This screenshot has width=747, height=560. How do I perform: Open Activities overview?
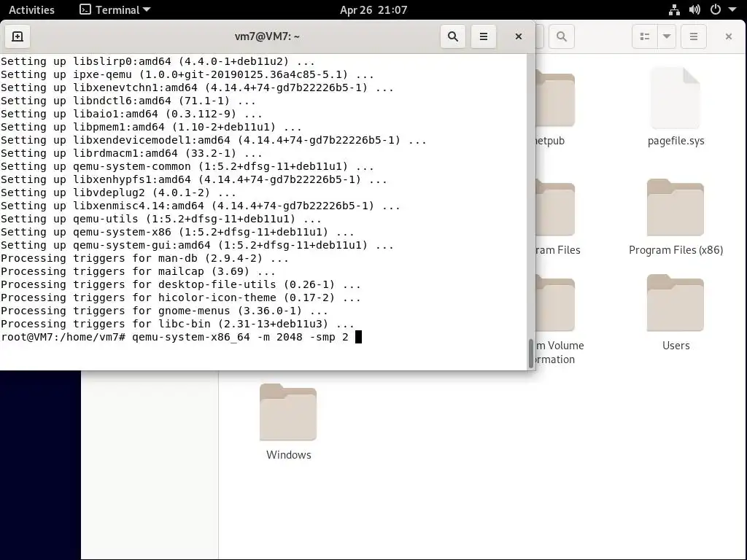(31, 10)
